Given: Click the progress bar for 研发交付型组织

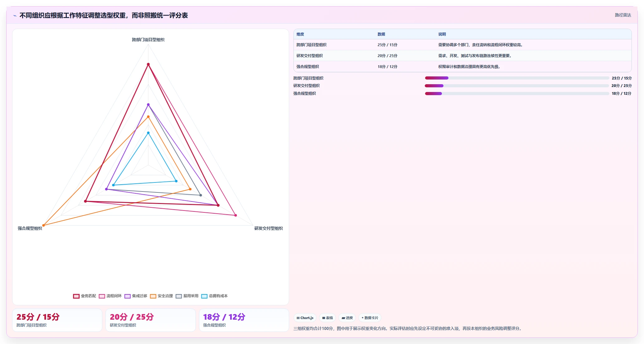Looking at the screenshot, I should 517,86.
